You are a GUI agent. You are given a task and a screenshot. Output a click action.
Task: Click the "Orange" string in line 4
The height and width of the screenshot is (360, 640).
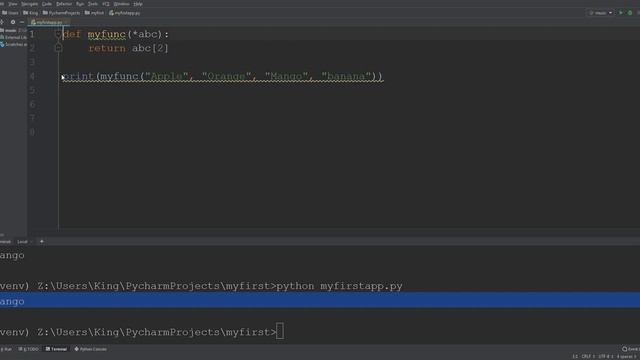tap(227, 76)
